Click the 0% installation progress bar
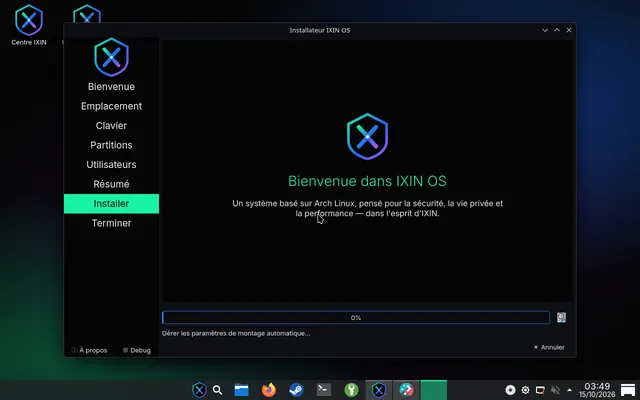The height and width of the screenshot is (400, 640). 356,318
